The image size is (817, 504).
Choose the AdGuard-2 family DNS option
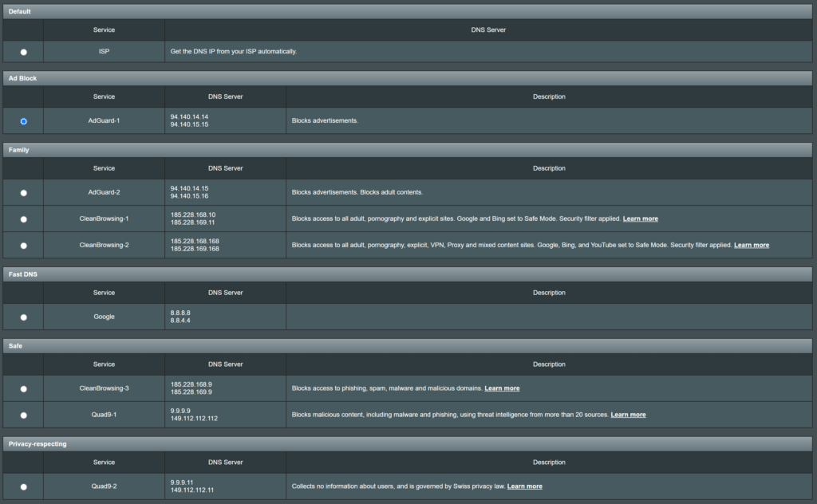pyautogui.click(x=23, y=193)
